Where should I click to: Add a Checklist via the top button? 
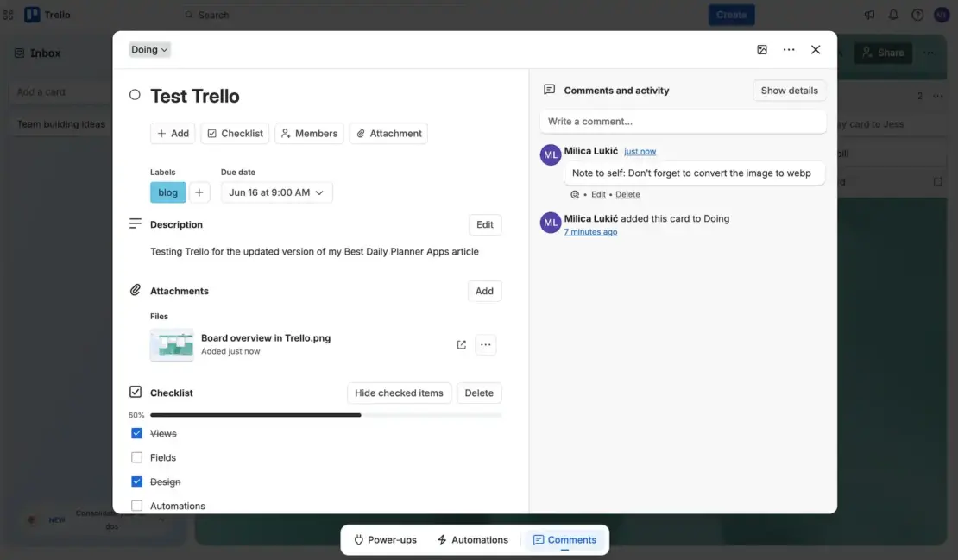(236, 133)
